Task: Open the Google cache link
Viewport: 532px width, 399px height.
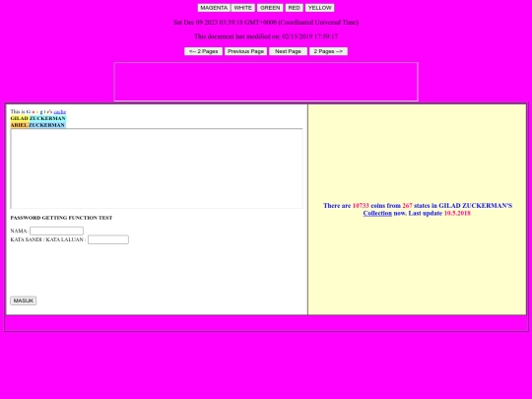Action: (60, 111)
